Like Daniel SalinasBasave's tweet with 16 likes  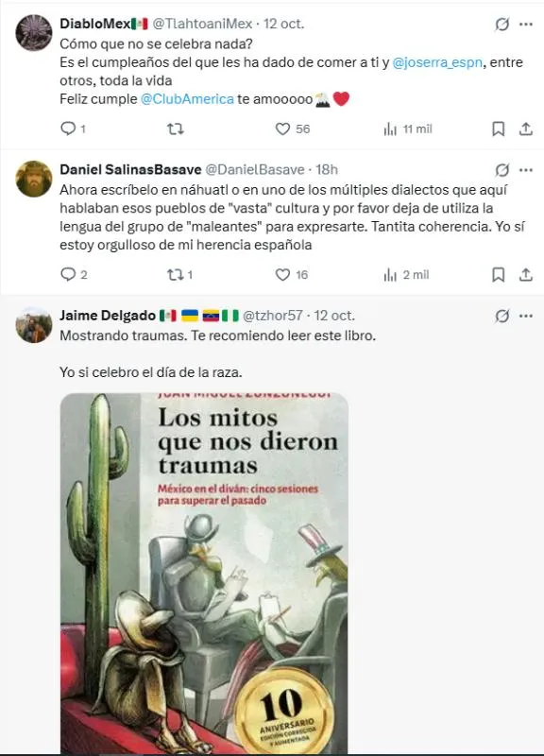click(282, 275)
